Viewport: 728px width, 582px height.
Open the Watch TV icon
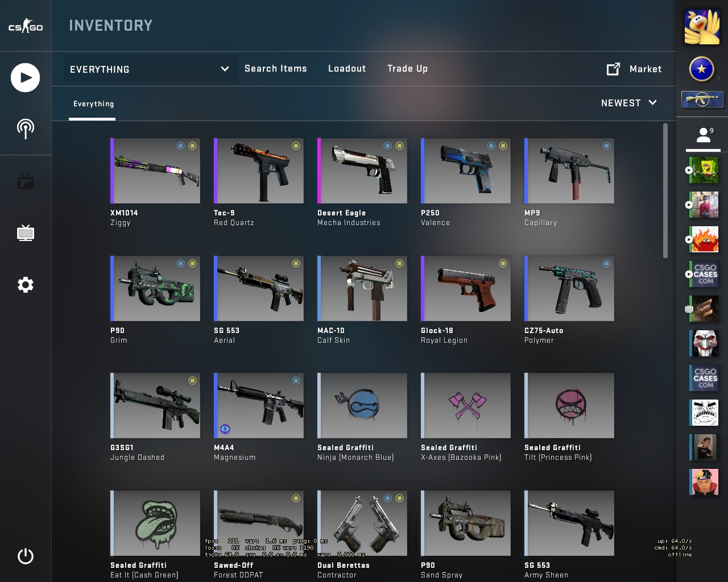26,232
